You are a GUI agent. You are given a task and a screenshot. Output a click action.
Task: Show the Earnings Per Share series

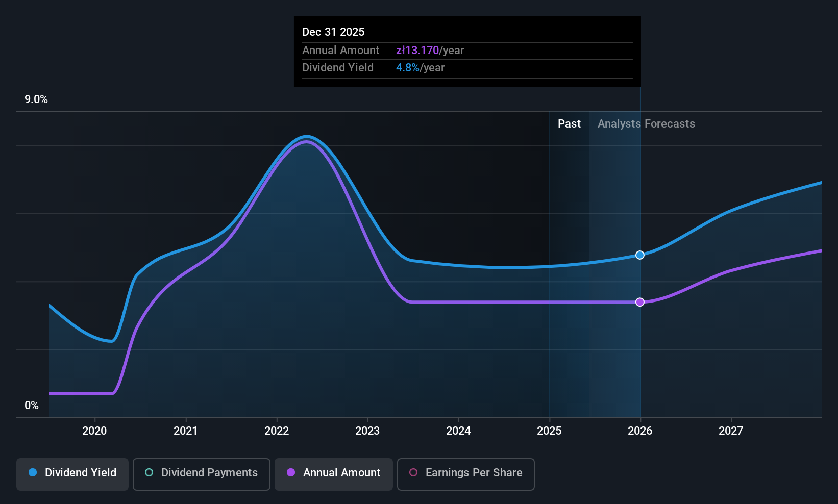(x=465, y=474)
